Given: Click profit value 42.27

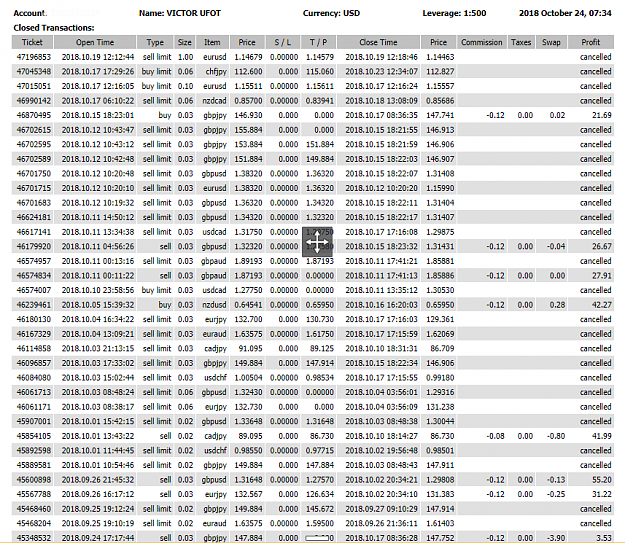Looking at the screenshot, I should click(x=601, y=305).
